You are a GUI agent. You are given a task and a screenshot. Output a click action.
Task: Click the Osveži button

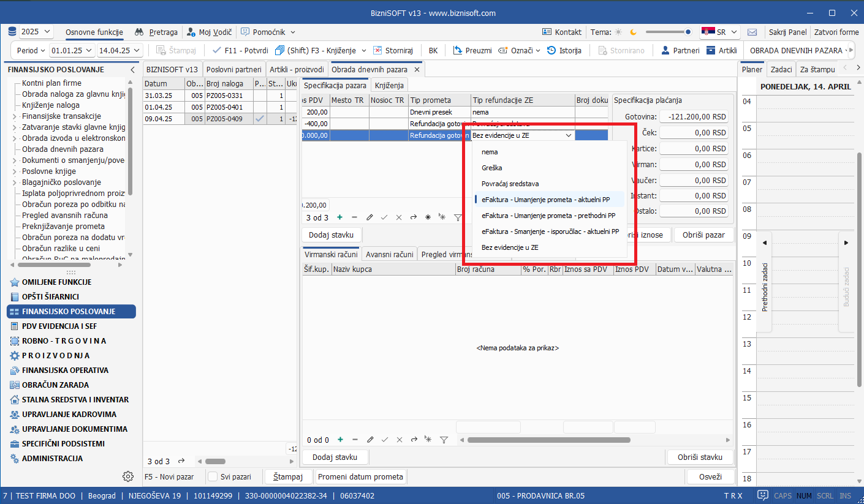click(710, 476)
